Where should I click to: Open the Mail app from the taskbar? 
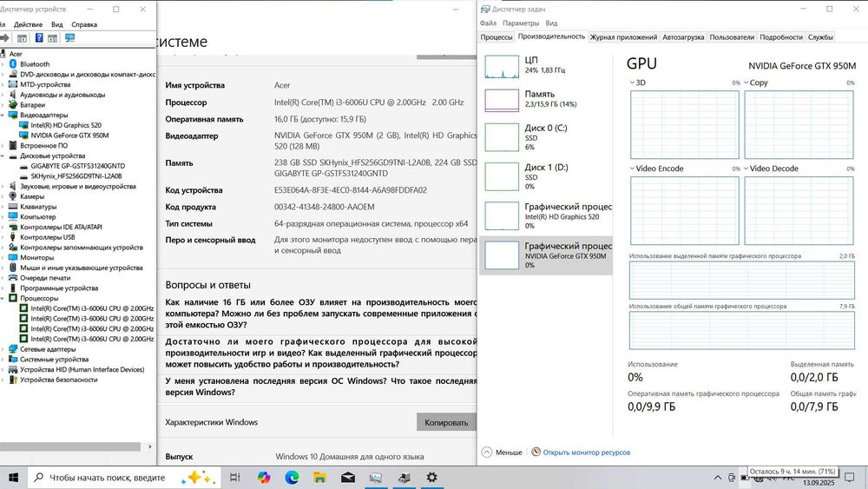(348, 478)
